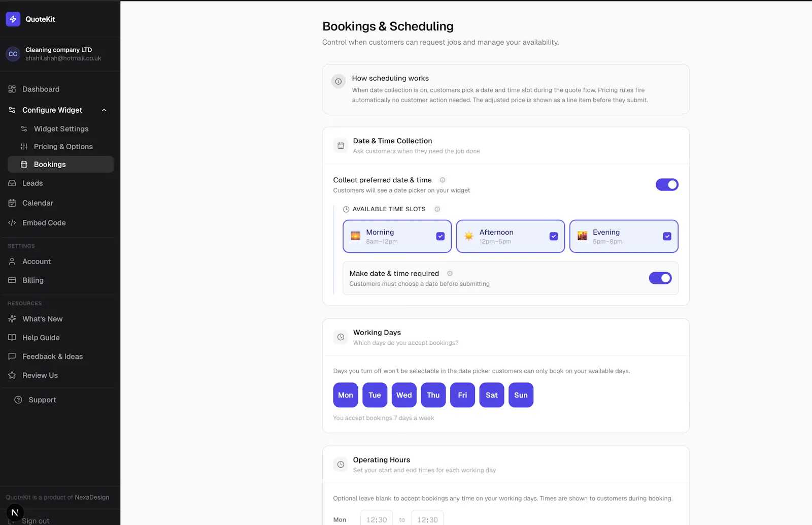Image resolution: width=812 pixels, height=525 pixels.
Task: Click the QuoteKit lightning logo icon
Action: (x=13, y=19)
